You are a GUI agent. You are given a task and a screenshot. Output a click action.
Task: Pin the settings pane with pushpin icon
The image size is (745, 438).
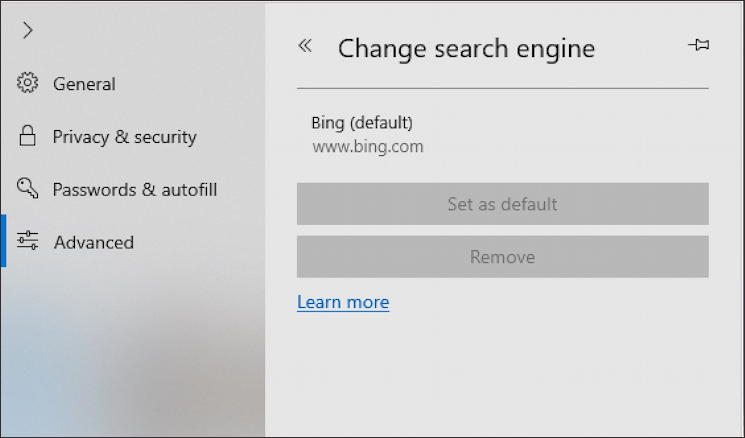click(x=699, y=45)
